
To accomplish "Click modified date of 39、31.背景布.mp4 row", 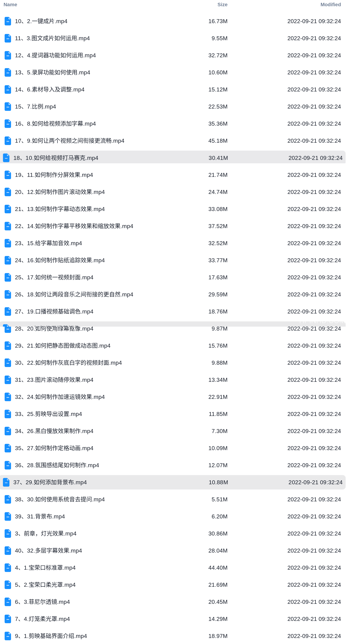I will (x=314, y=516).
